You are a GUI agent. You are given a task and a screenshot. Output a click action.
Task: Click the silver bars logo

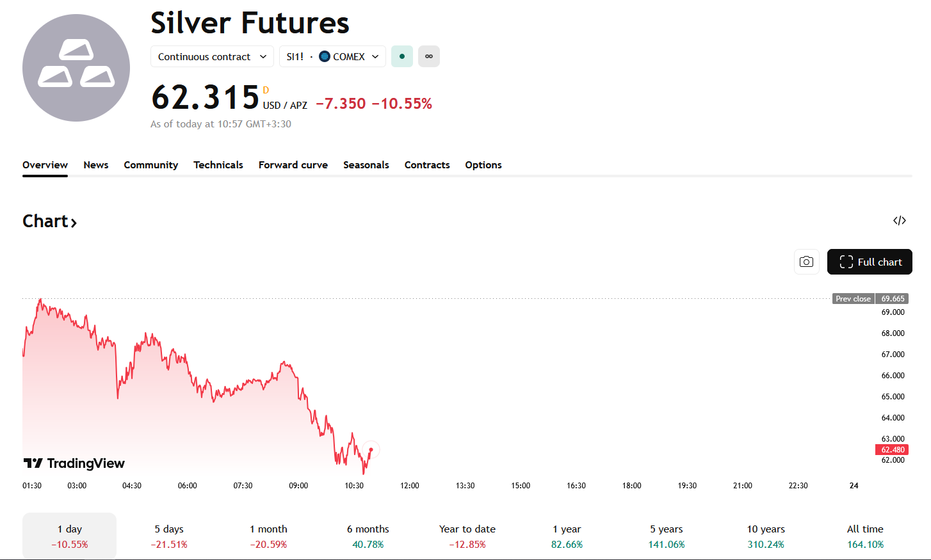[76, 68]
